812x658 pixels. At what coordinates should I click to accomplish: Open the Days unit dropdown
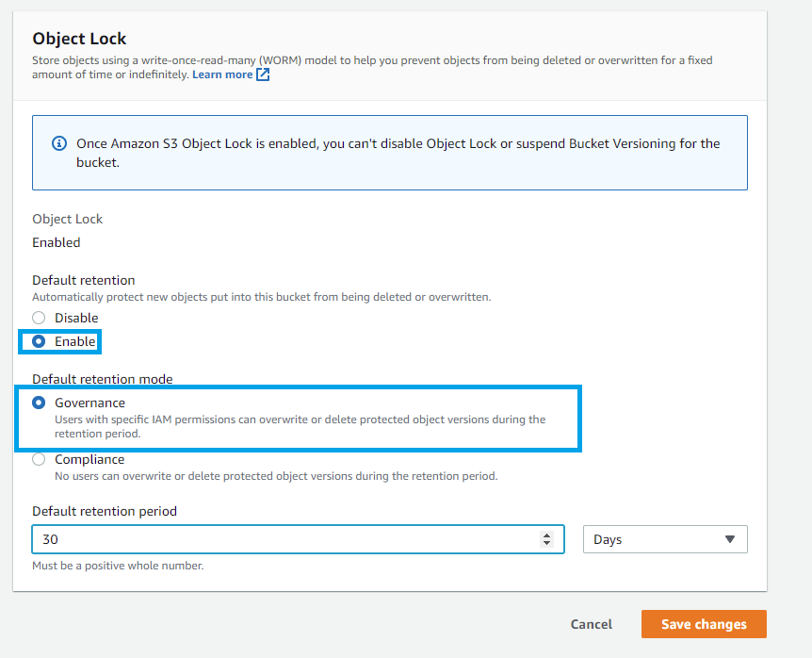click(x=665, y=539)
